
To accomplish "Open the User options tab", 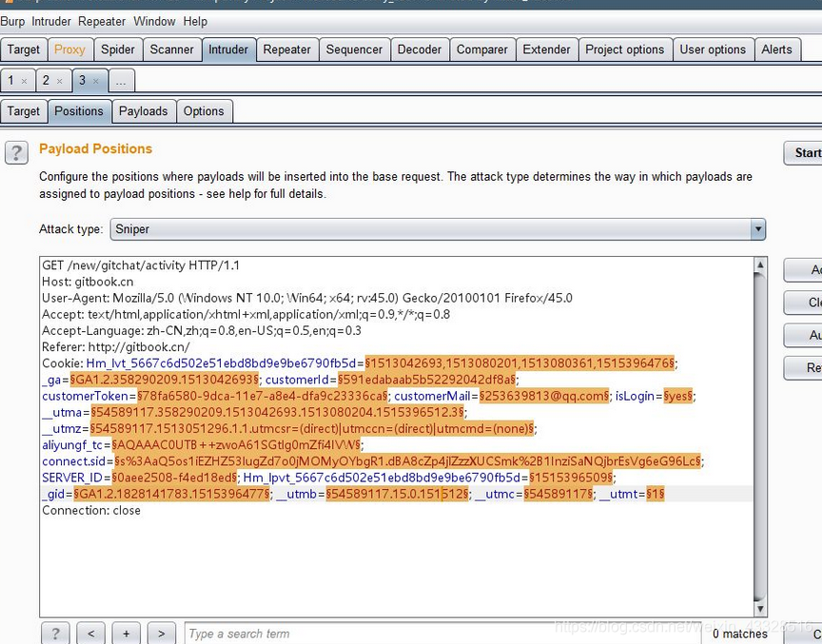I will (713, 49).
